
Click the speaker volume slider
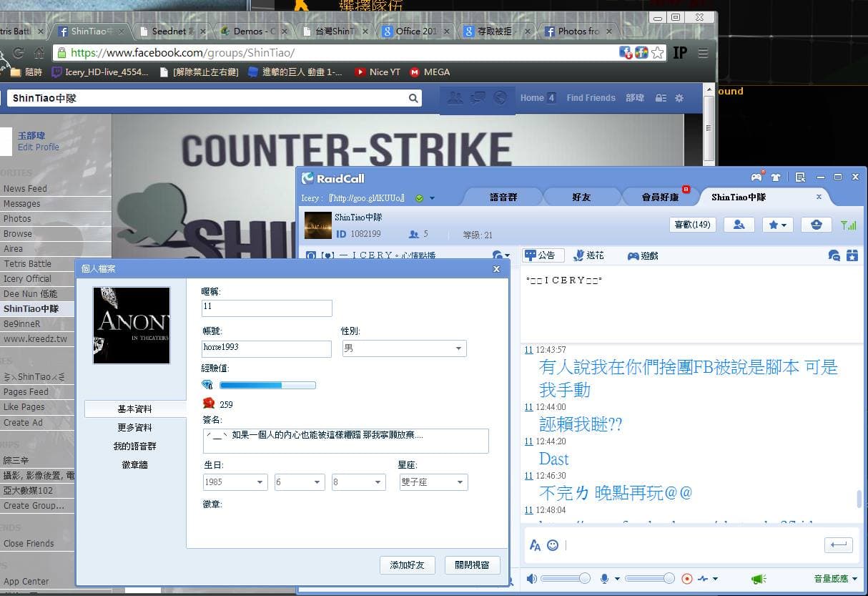point(565,578)
